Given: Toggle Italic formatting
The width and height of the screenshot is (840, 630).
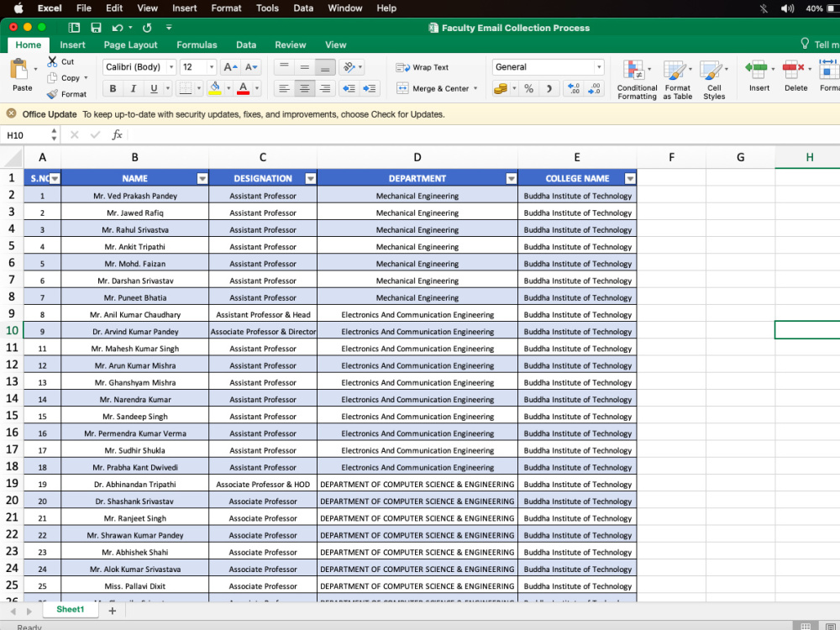Looking at the screenshot, I should (x=133, y=88).
